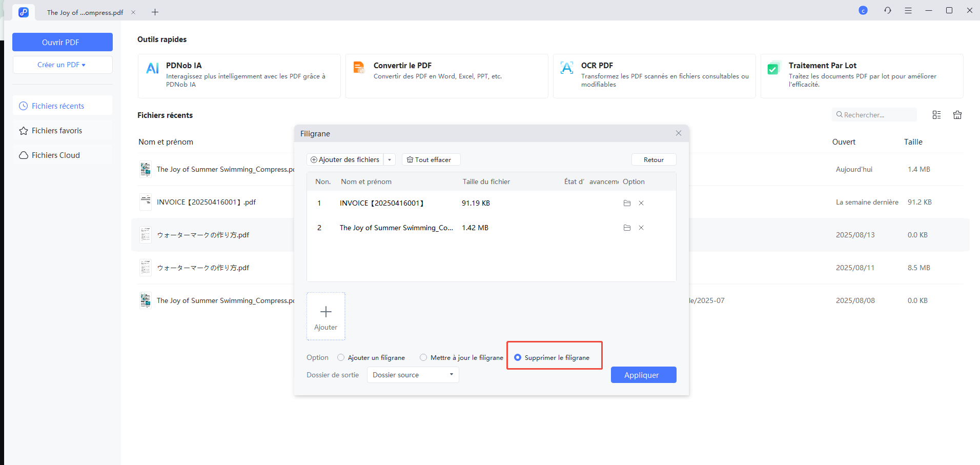Click the trash icon above recent files
The image size is (980, 465).
pos(957,114)
